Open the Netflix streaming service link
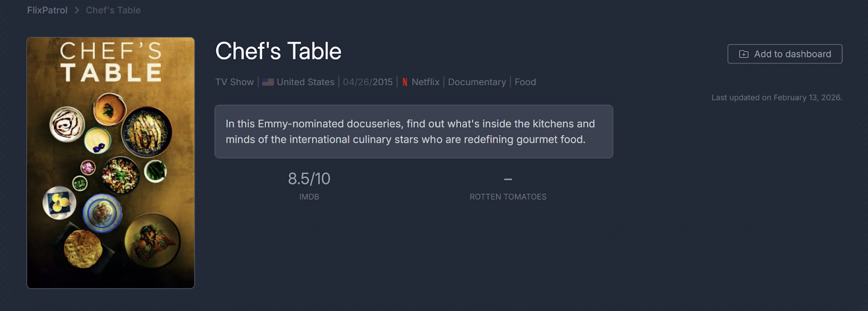The image size is (868, 311). point(425,82)
